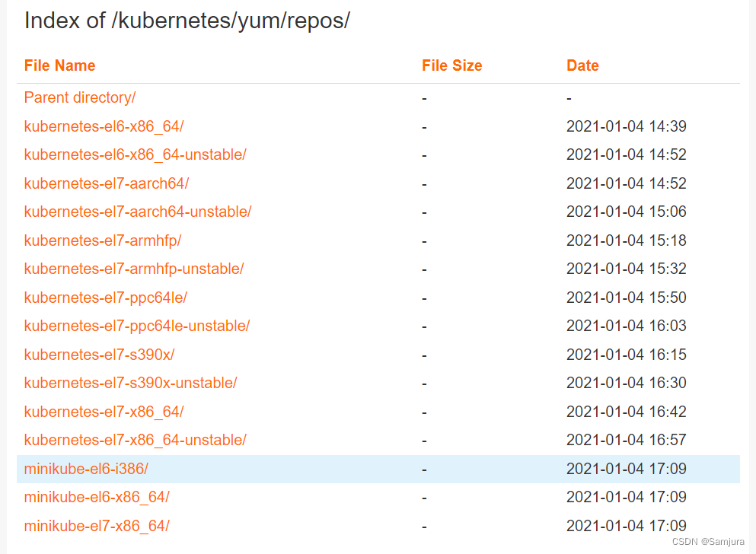The image size is (756, 554).
Task: Browse the kubernetes-el7-s390x repository
Action: (98, 354)
